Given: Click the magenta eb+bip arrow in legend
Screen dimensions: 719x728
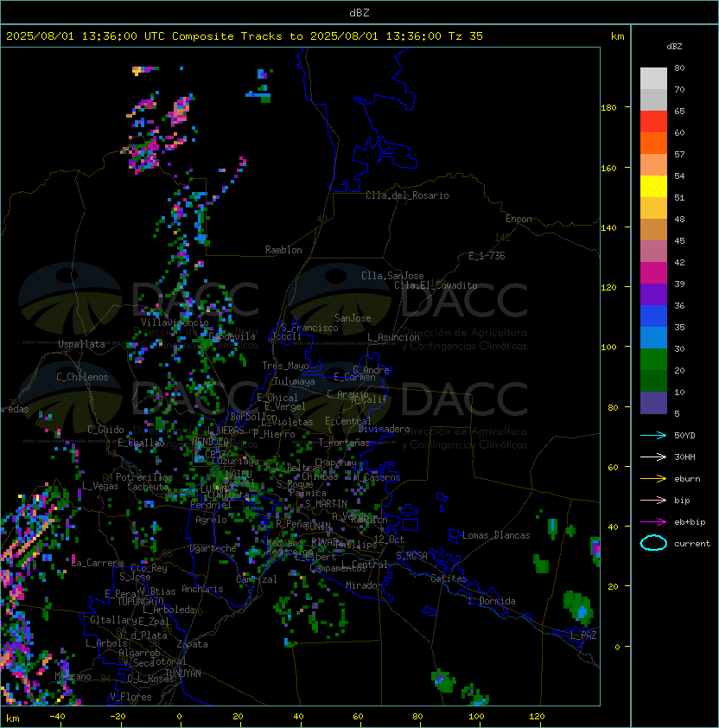Looking at the screenshot, I should tap(653, 522).
